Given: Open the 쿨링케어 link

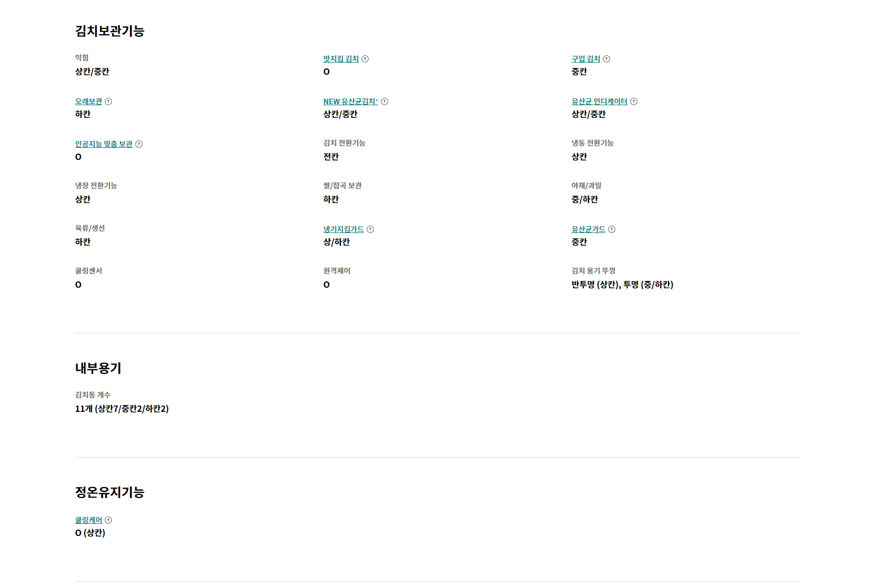Looking at the screenshot, I should pyautogui.click(x=88, y=520).
